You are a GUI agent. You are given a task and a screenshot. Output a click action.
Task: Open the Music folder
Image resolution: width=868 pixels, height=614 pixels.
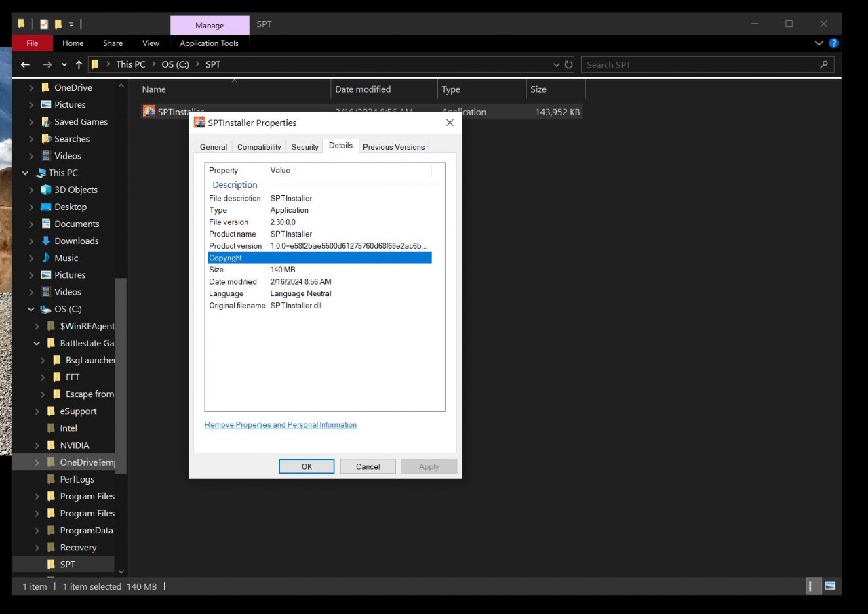pyautogui.click(x=66, y=258)
